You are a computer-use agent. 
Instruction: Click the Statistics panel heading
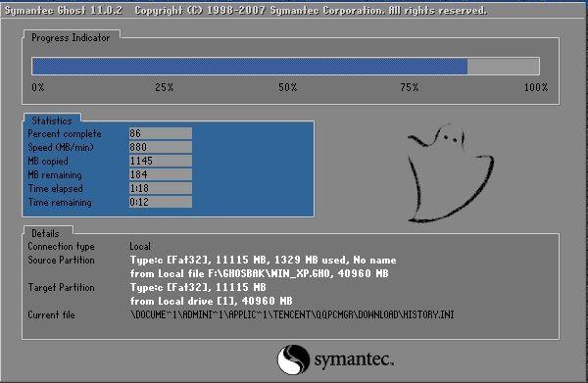coord(52,120)
